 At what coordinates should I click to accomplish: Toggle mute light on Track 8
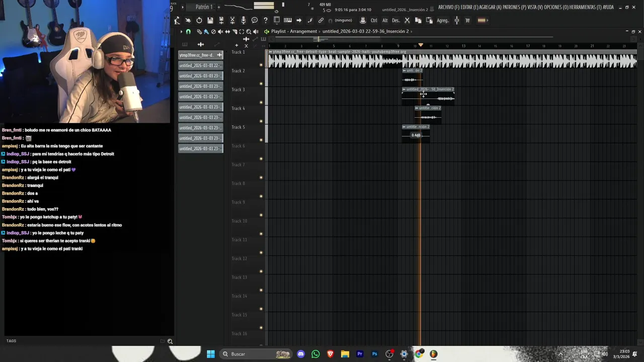point(261,196)
